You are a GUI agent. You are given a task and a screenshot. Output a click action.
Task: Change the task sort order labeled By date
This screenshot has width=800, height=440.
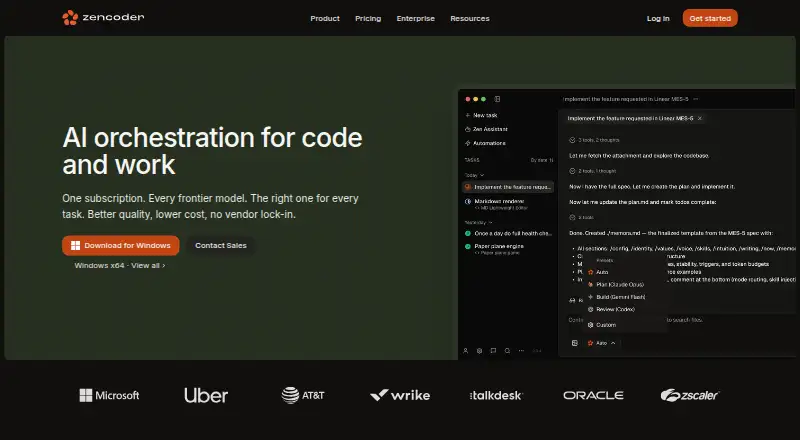pyautogui.click(x=542, y=160)
